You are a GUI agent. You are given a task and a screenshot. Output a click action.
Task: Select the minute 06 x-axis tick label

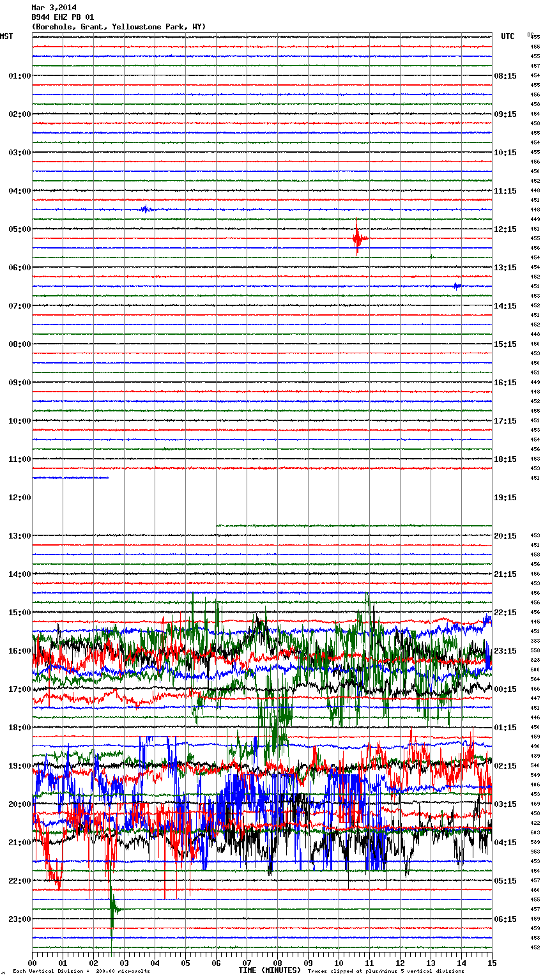pyautogui.click(x=216, y=963)
